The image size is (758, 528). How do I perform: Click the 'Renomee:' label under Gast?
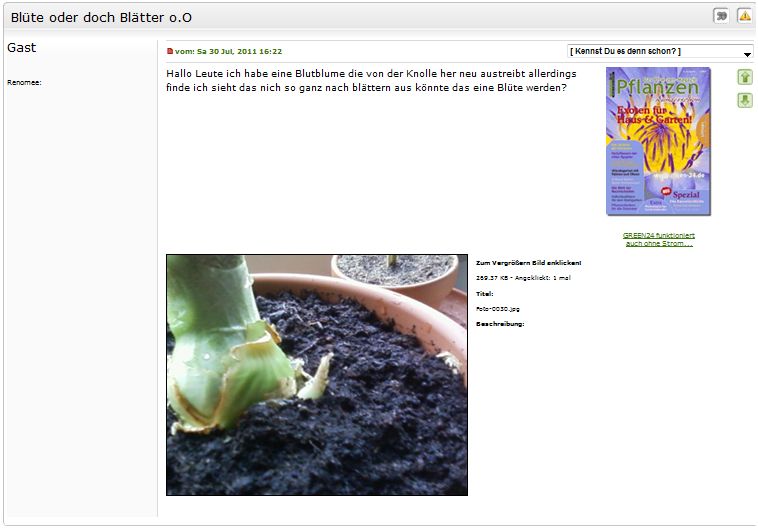pos(24,83)
